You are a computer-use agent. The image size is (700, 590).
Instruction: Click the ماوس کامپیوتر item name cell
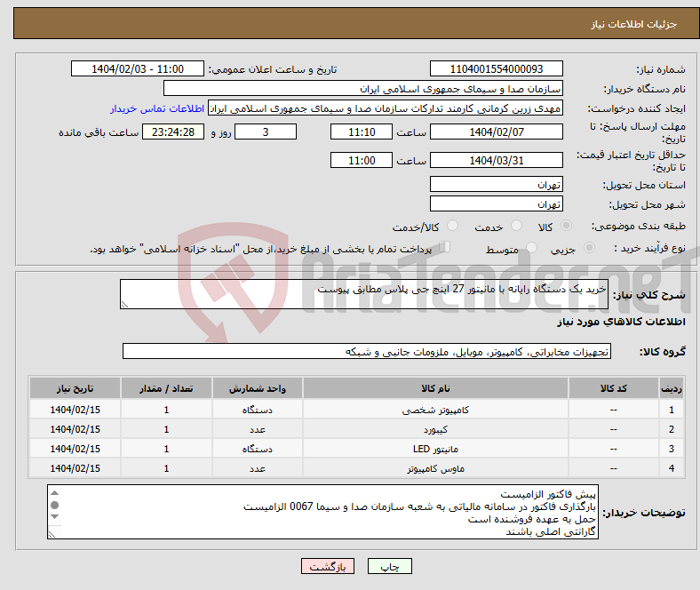tap(435, 468)
